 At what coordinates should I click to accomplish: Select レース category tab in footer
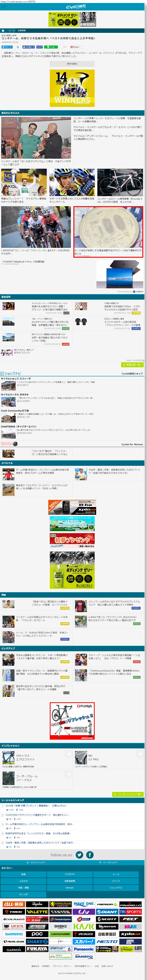(116, 874)
